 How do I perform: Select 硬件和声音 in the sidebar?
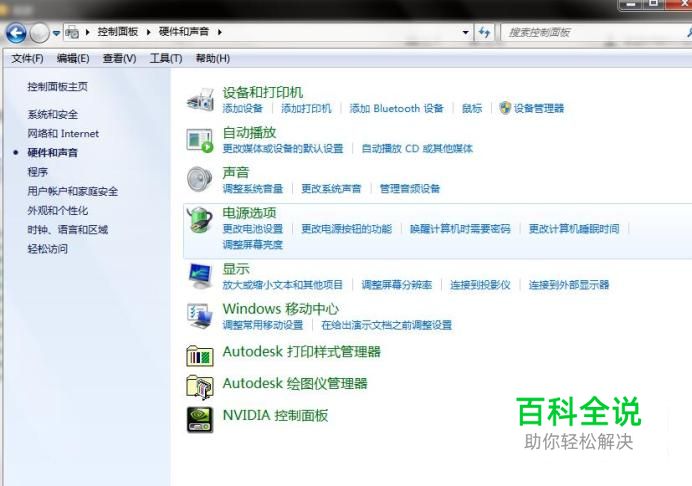coord(53,153)
